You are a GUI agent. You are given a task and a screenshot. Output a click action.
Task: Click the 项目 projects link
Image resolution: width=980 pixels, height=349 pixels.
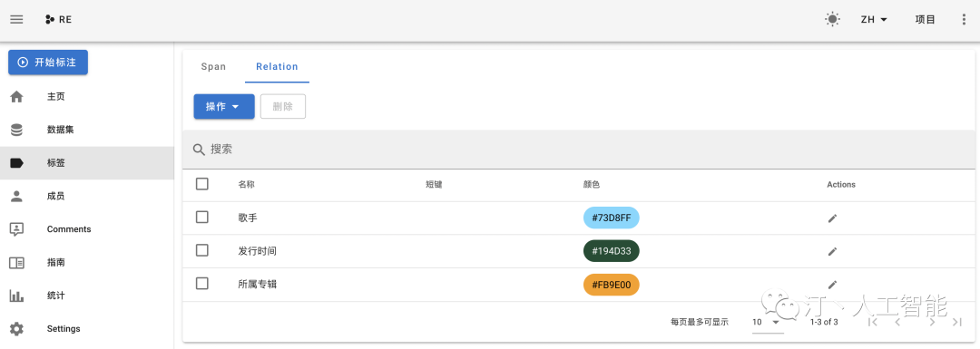[925, 19]
